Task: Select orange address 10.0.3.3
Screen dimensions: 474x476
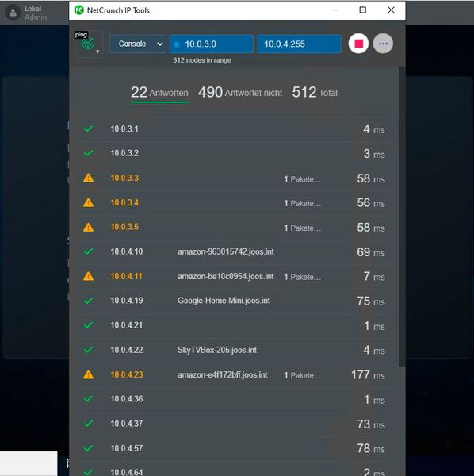Action: pos(124,178)
